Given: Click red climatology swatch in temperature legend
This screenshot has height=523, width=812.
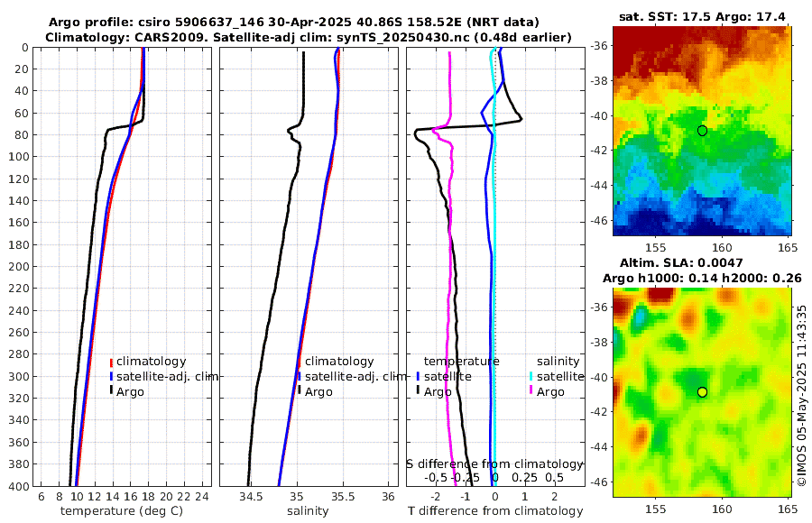Looking at the screenshot, I should click(111, 362).
